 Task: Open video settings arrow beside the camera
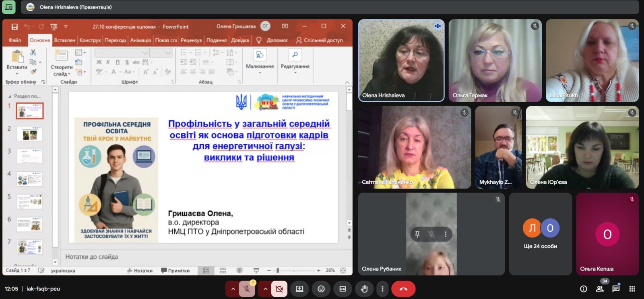pos(265,289)
